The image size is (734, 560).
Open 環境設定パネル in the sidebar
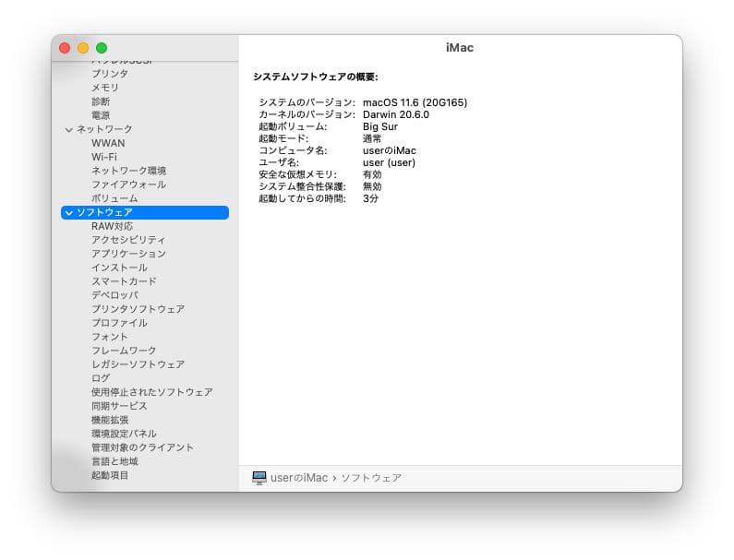(124, 434)
